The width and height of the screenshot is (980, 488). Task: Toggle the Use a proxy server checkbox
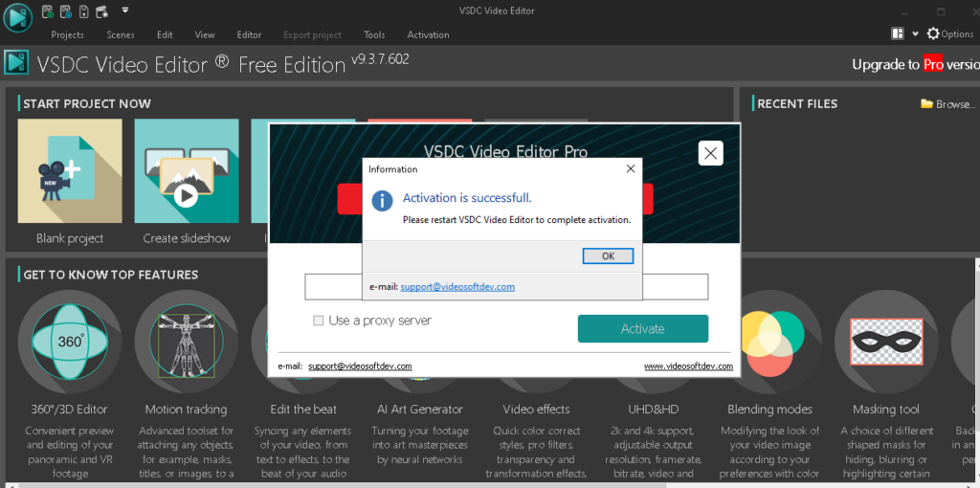pos(318,321)
